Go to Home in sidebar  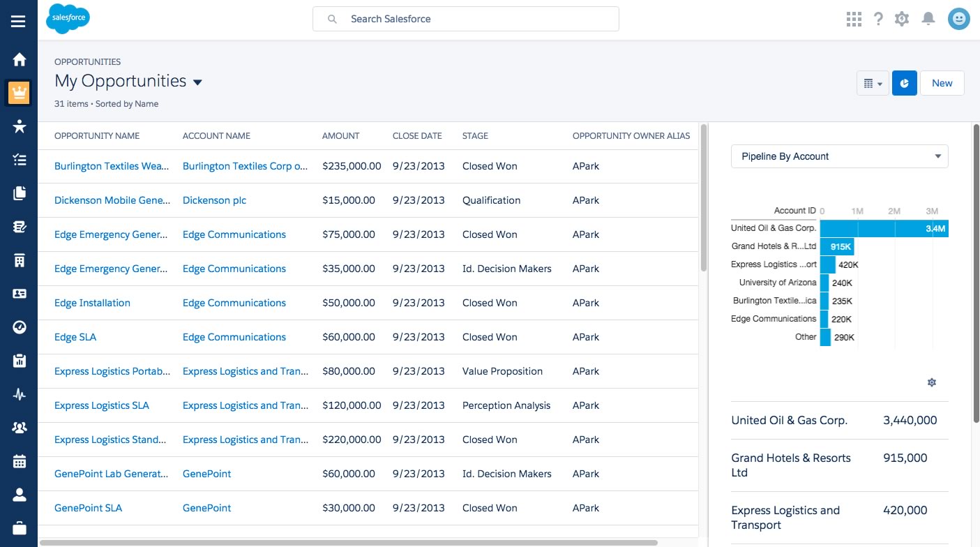click(x=20, y=59)
